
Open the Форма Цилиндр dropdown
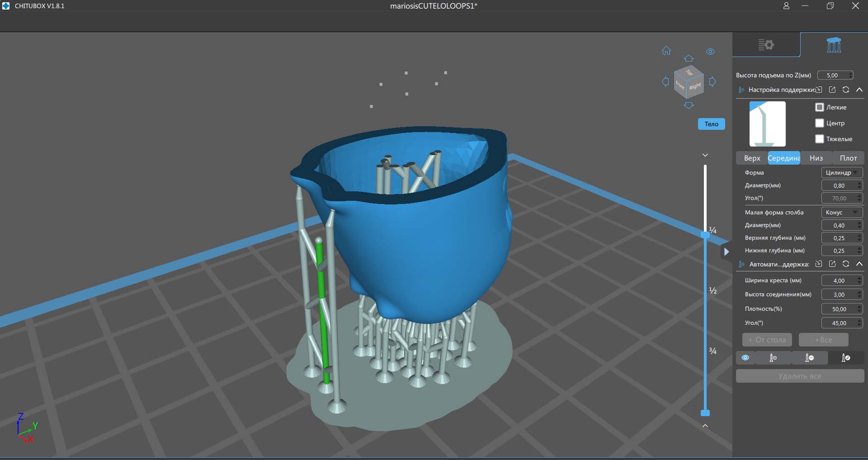point(842,173)
